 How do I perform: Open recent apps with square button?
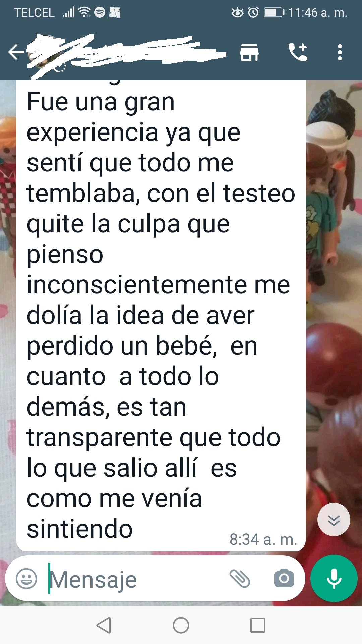258,625
